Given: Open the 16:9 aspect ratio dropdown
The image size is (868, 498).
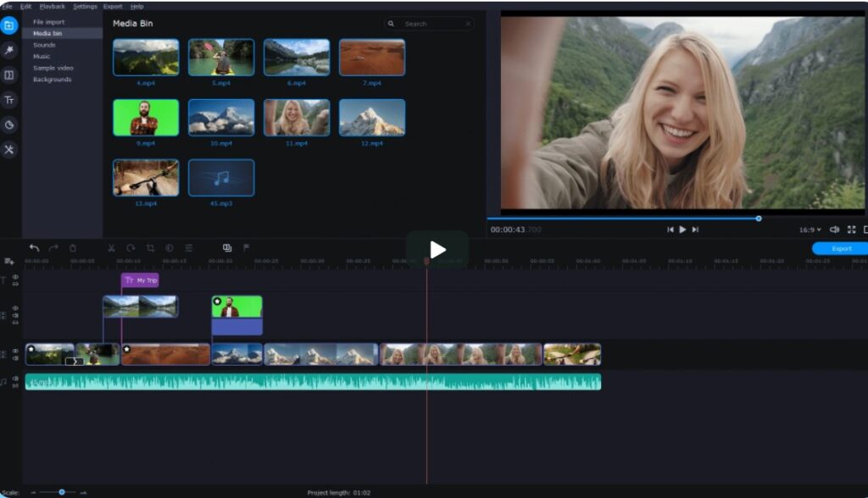Looking at the screenshot, I should point(810,230).
